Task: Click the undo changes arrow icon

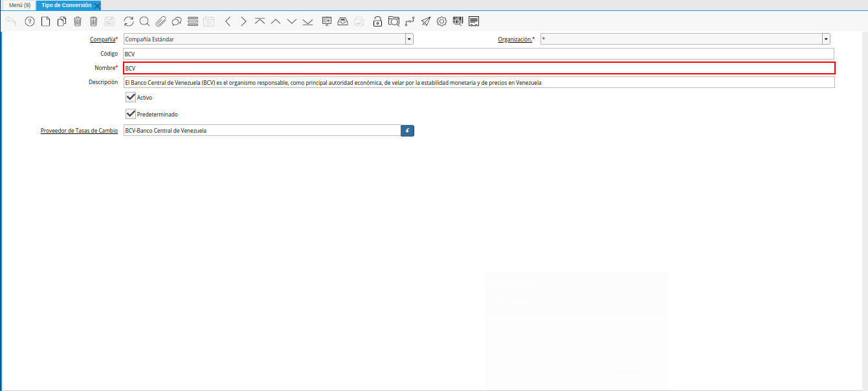Action: coord(11,21)
